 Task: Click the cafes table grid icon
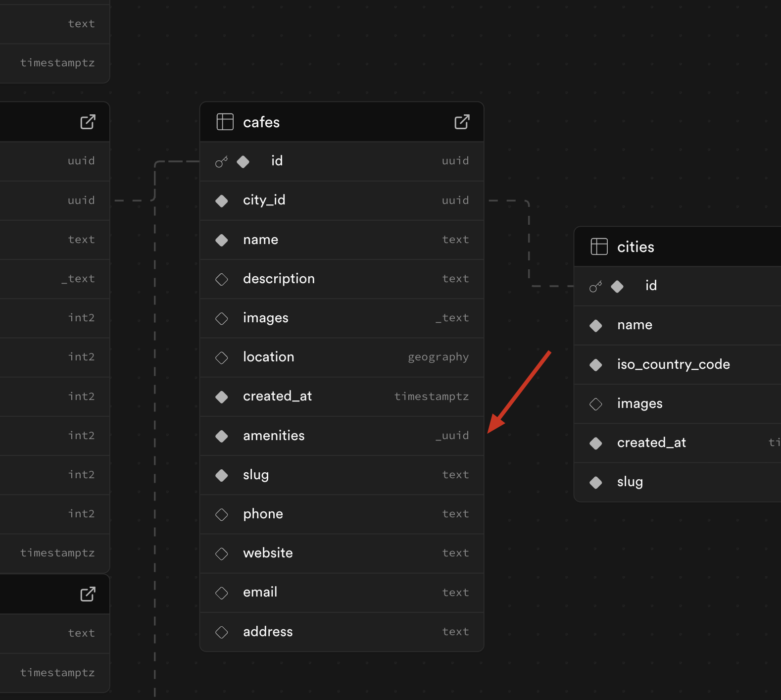225,122
